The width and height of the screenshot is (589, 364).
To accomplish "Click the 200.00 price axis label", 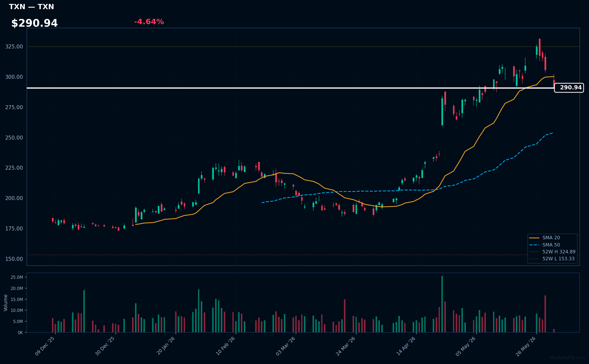I will pyautogui.click(x=14, y=198).
